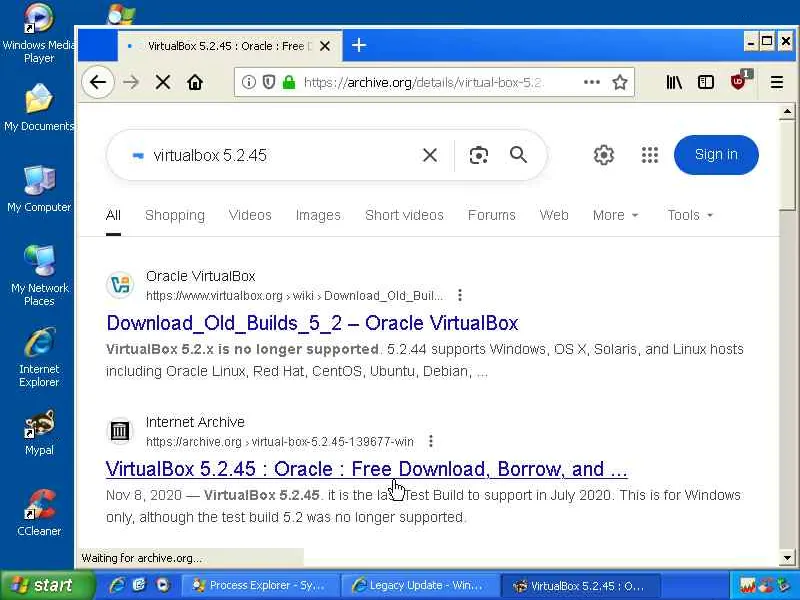This screenshot has height=600, width=800.
Task: Click archive.org virtual-box-5.2.45 URL text
Action: 280,442
